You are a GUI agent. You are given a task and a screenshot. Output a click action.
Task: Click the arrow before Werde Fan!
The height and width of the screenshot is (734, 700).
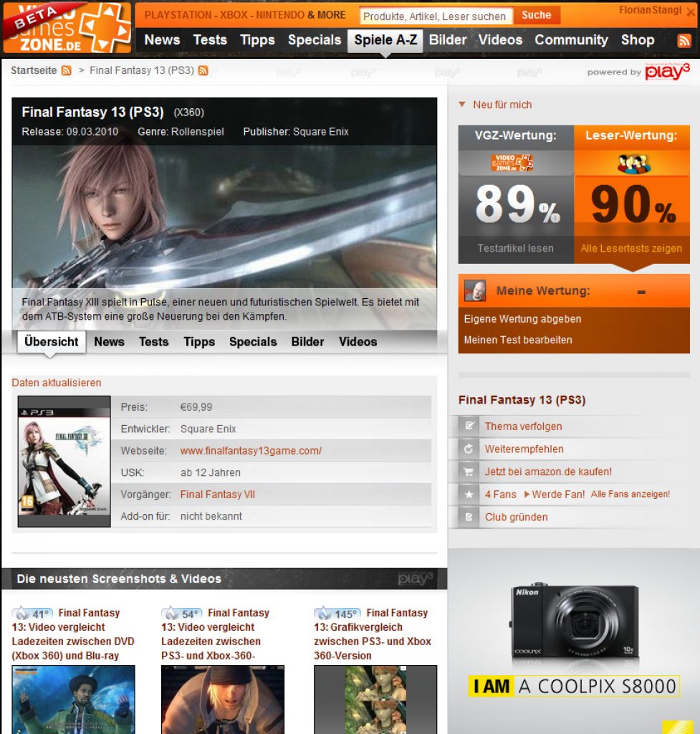[x=527, y=495]
